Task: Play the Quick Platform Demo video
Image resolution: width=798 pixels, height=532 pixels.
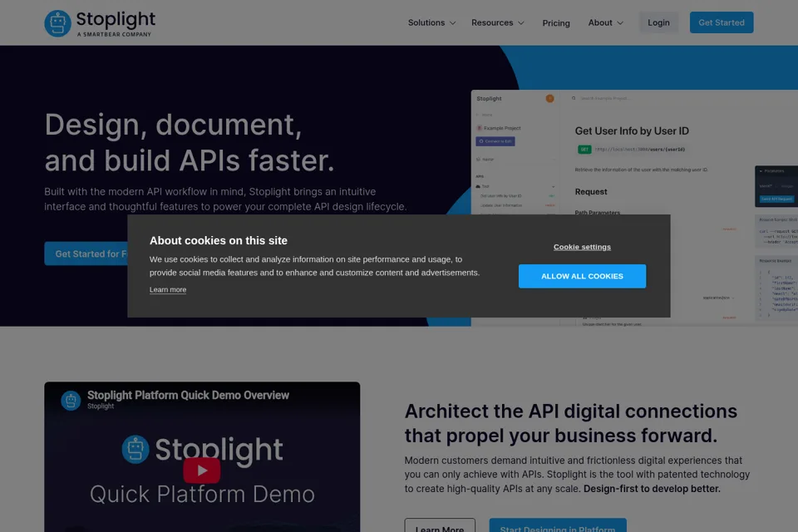Action: 202,470
